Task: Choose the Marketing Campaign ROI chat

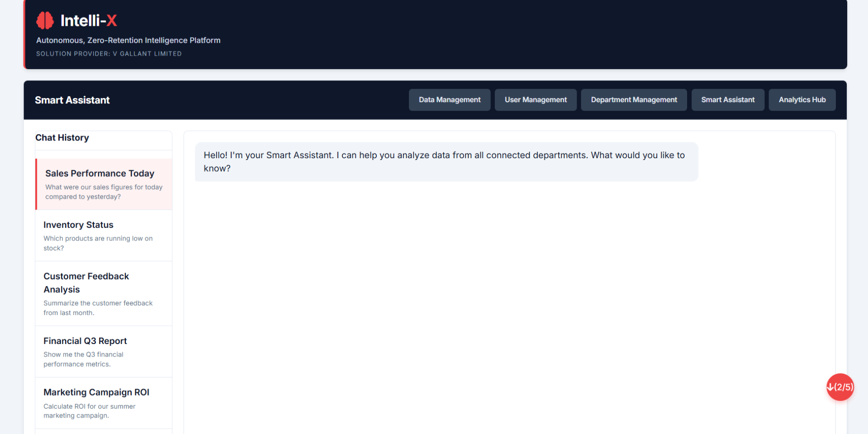Action: click(x=104, y=403)
